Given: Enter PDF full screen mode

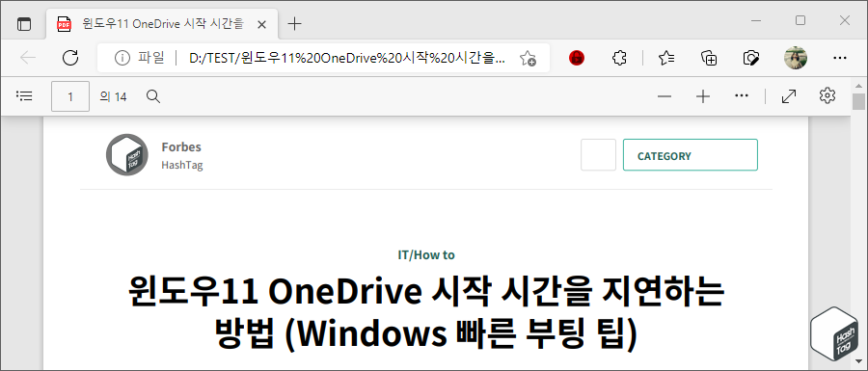Looking at the screenshot, I should 789,96.
